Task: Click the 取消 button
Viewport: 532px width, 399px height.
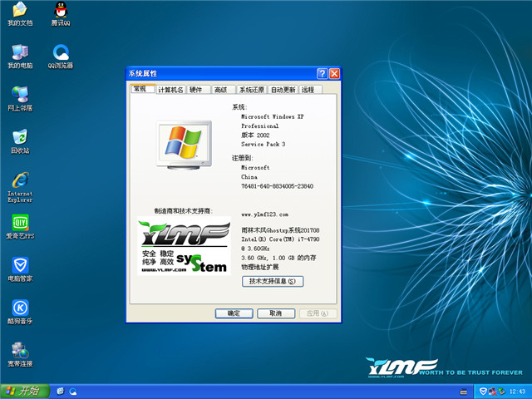Action: [x=276, y=313]
